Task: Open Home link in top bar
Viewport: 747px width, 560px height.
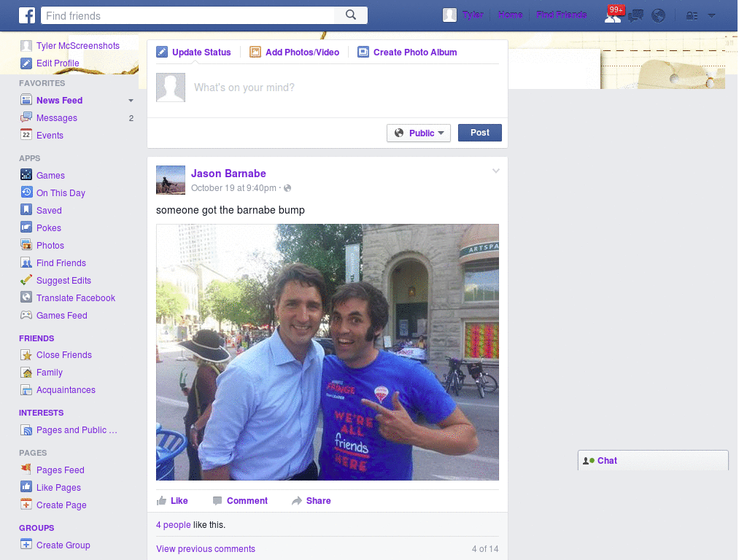Action: pyautogui.click(x=510, y=15)
